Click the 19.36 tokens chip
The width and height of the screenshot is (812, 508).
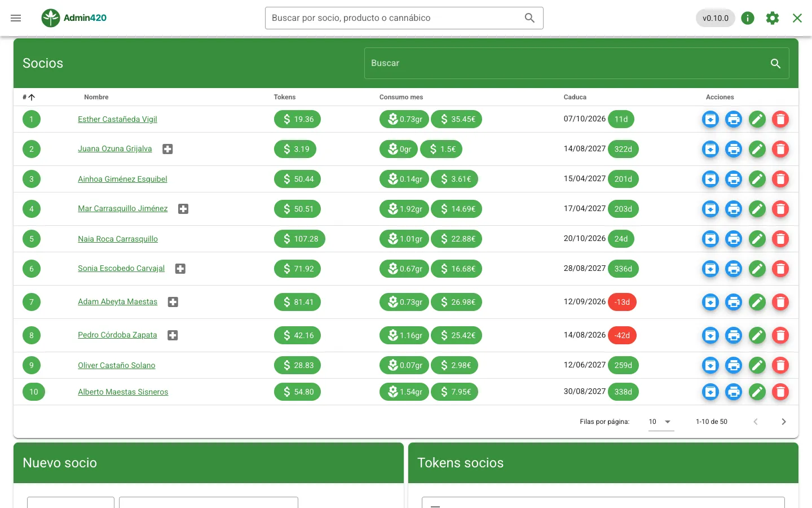[297, 119]
